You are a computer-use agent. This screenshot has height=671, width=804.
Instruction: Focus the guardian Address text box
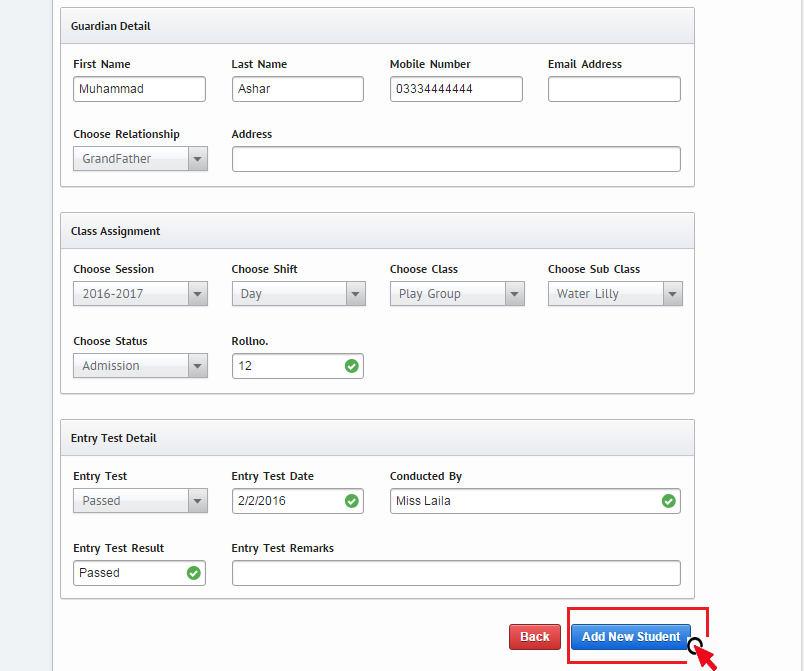tap(456, 159)
